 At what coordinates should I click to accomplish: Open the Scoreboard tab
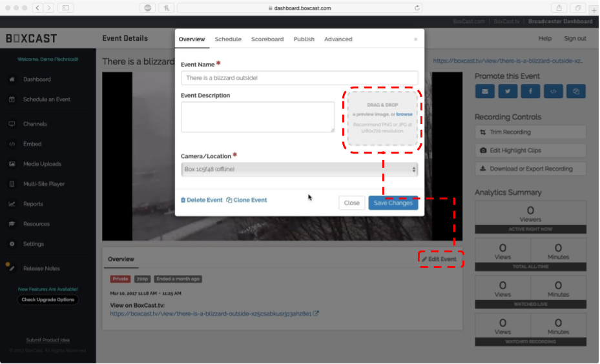(267, 39)
